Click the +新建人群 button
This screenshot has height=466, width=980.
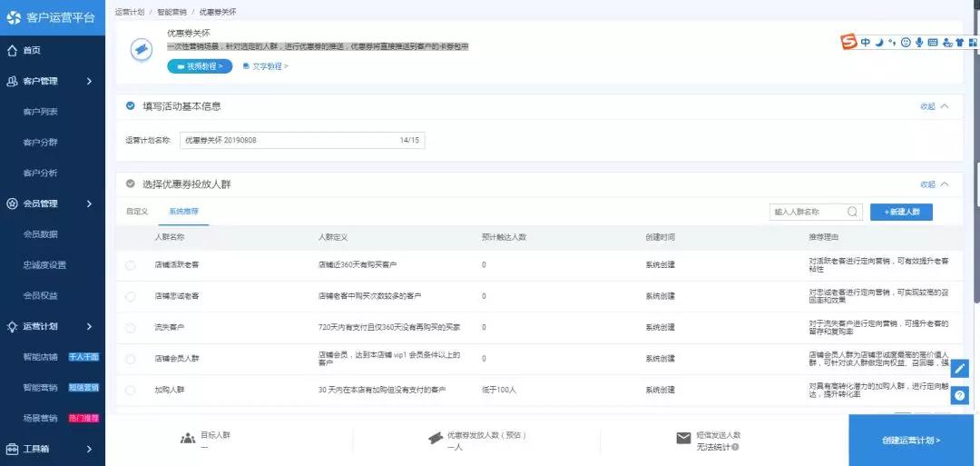[901, 212]
